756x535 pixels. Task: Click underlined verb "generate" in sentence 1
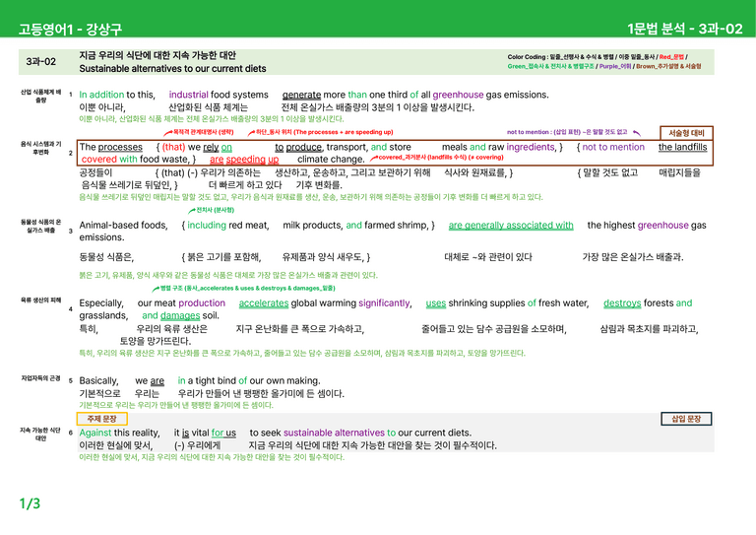[x=301, y=95]
